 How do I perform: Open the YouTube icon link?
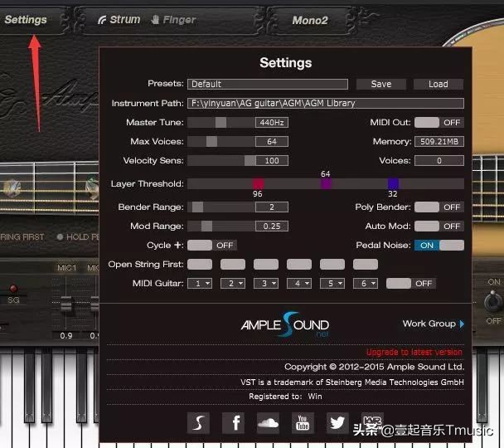coord(303,422)
